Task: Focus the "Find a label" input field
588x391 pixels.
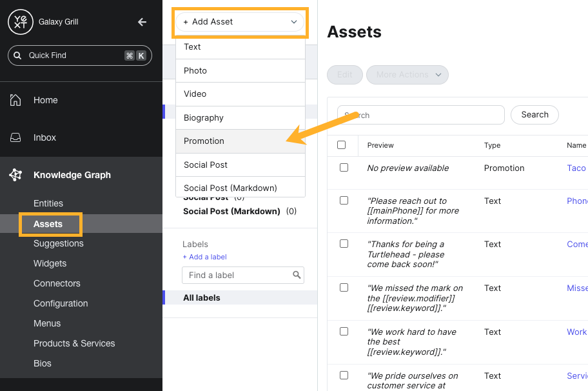Action: pos(237,275)
